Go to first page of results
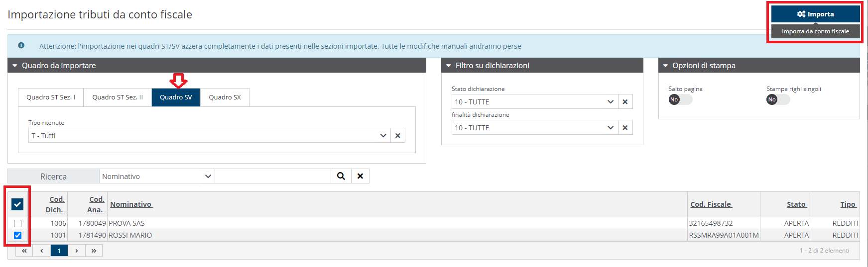The height and width of the screenshot is (267, 868). click(x=24, y=251)
